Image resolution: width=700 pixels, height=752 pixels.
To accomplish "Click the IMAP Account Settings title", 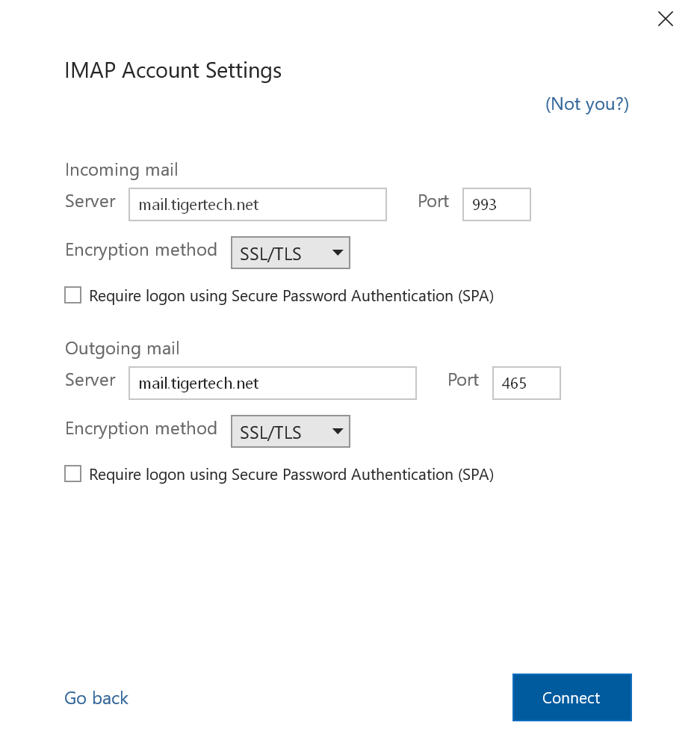I will (173, 70).
